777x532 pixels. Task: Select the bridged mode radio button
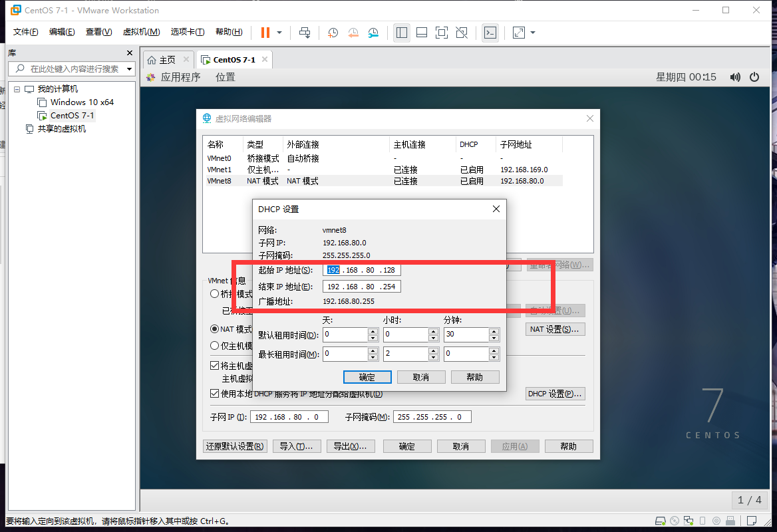click(215, 294)
